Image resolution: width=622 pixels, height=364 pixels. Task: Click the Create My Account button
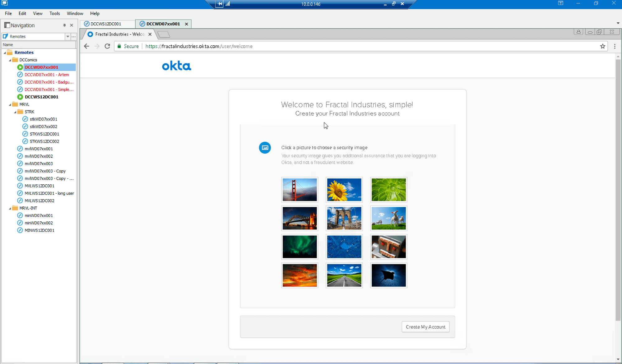pos(425,327)
